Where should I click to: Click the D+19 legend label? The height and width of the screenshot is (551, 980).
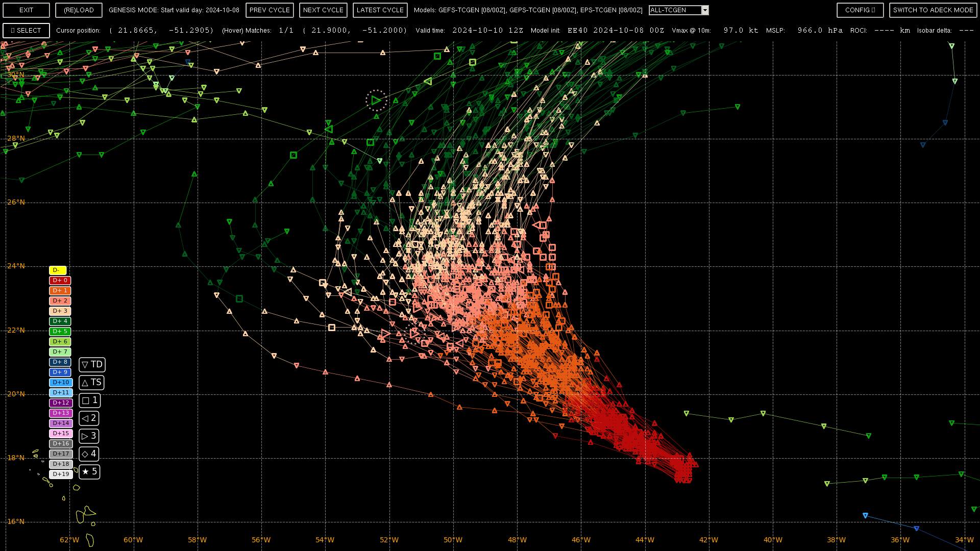tap(61, 474)
